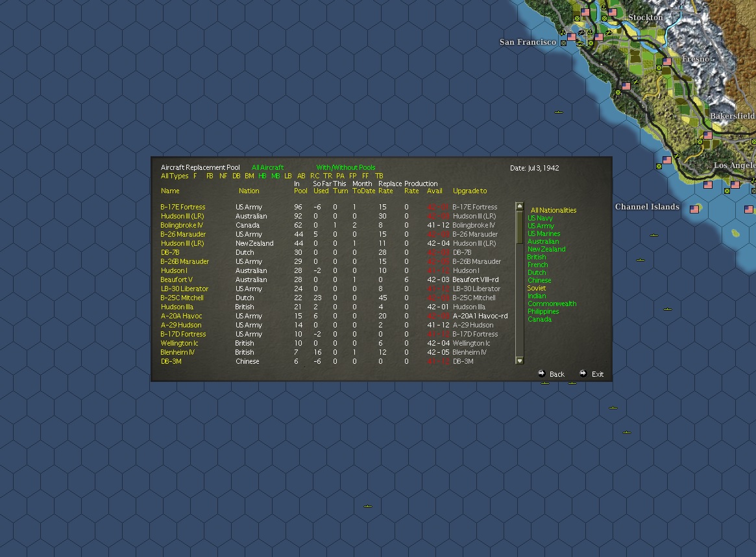756x557 pixels.
Task: Select All Nationalities filter
Action: [554, 210]
